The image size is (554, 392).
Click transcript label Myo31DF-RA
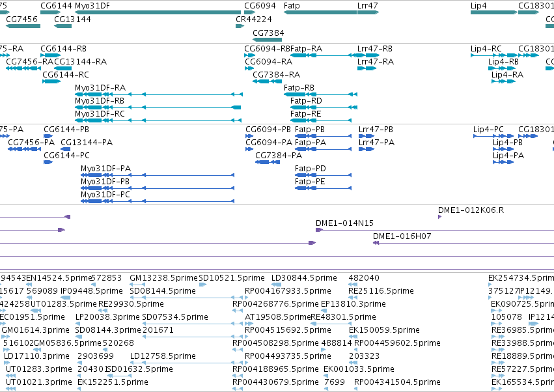[100, 88]
